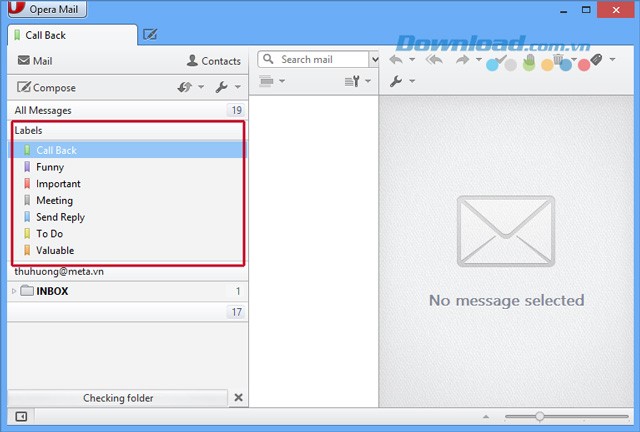
Task: Click the check/send mail arrows icon
Action: coord(185,87)
